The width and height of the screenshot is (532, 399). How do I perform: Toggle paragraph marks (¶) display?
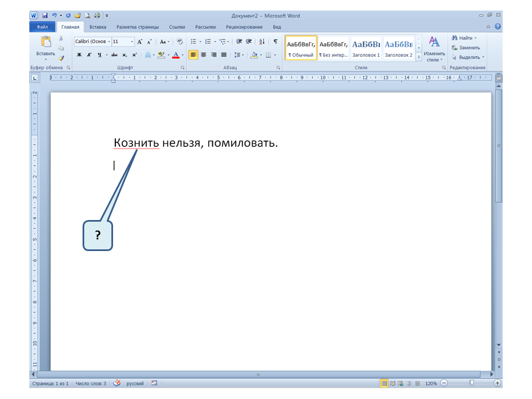click(275, 42)
